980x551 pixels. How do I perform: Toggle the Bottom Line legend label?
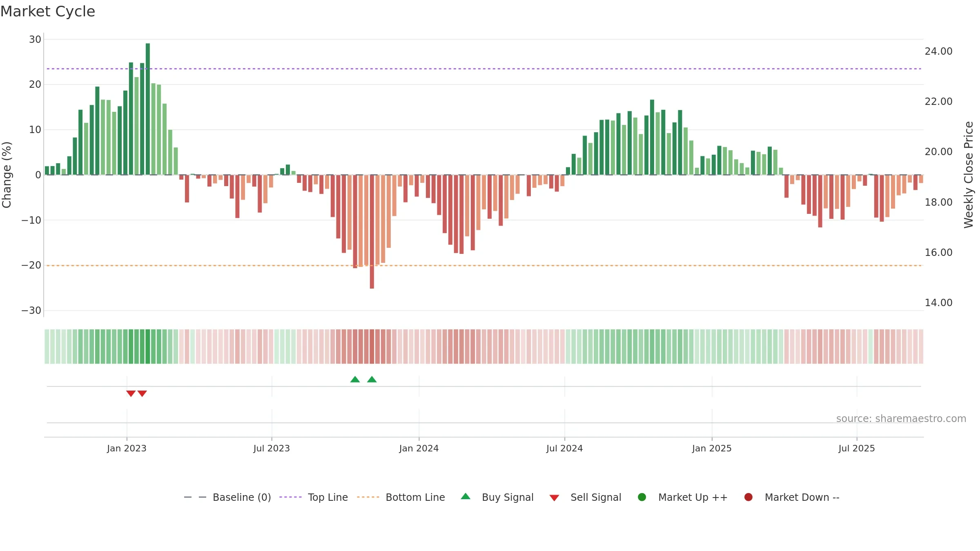(x=415, y=497)
